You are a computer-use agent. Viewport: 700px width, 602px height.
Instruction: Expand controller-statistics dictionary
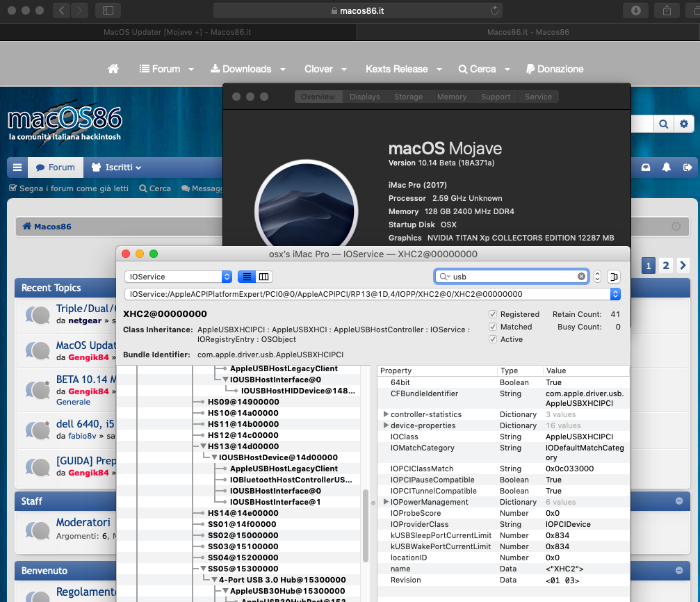(x=386, y=414)
